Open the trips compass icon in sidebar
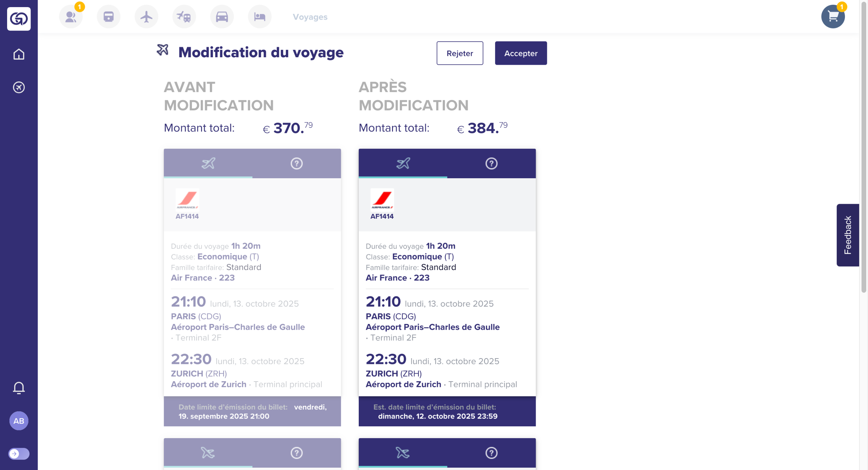This screenshot has width=868, height=470. (x=19, y=87)
